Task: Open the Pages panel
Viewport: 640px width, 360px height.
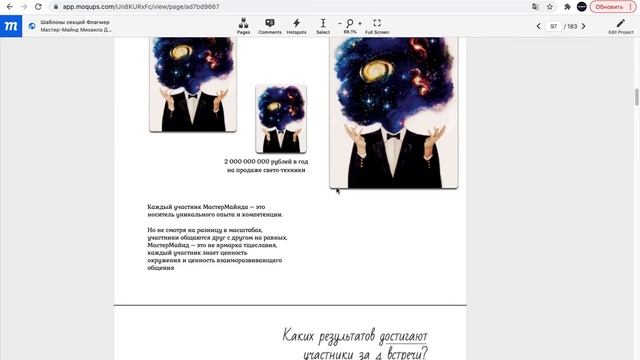Action: tap(243, 26)
